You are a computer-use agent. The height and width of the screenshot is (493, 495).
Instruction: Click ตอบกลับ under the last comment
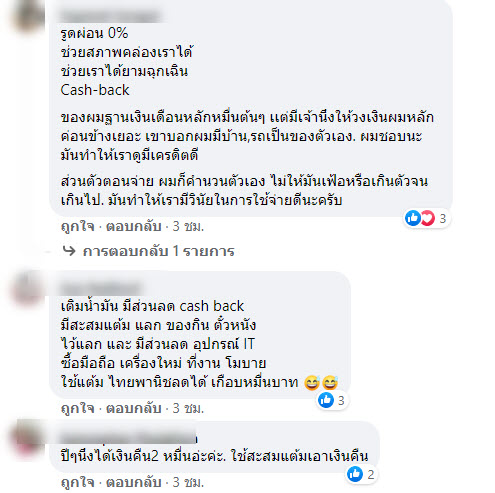[x=134, y=482]
